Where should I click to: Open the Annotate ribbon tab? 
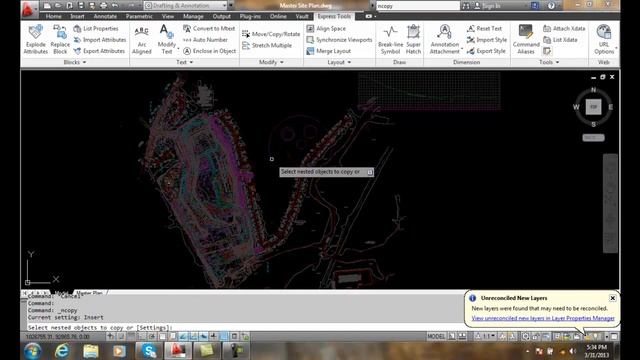tap(105, 16)
